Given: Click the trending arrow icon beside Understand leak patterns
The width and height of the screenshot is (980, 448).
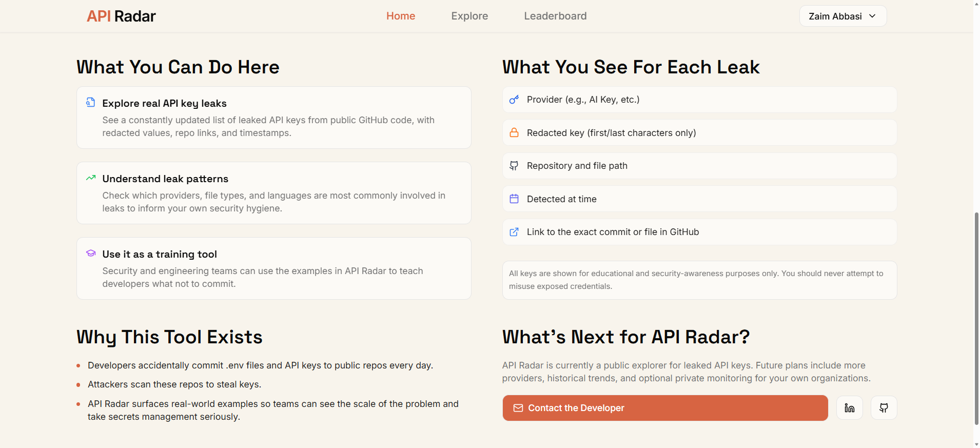Looking at the screenshot, I should click(91, 178).
